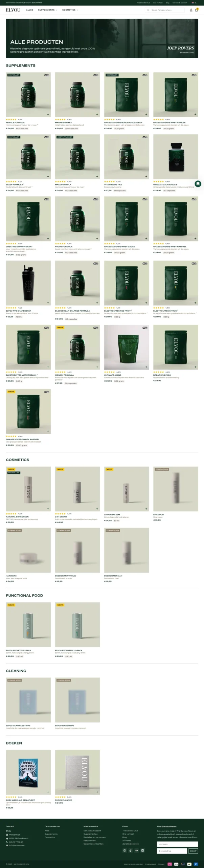Open the floating chat widget button
Viewport: 204px width, 868px height.
[x=198, y=184]
